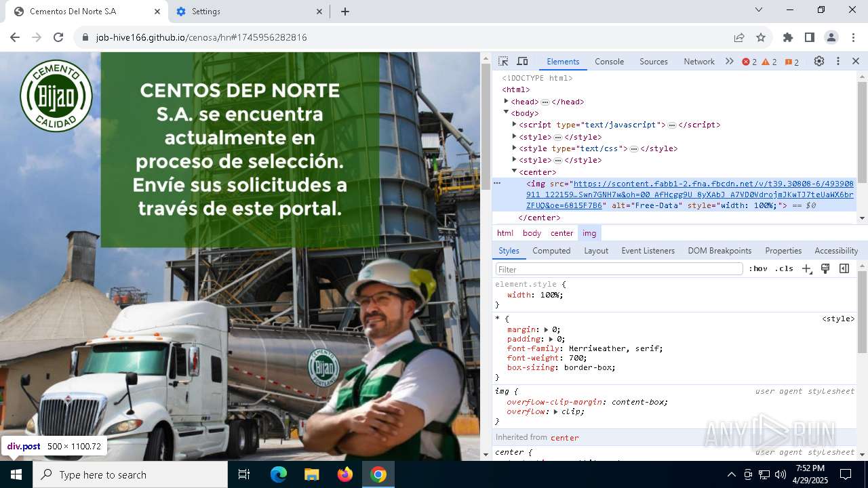This screenshot has height=488, width=868.
Task: Select the Styles tab
Action: coord(509,250)
